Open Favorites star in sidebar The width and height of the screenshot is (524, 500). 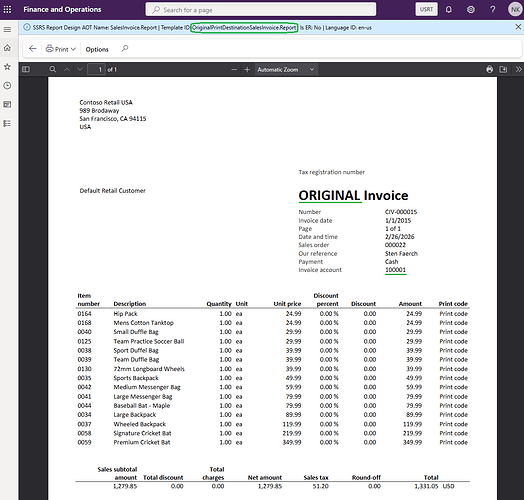(x=7, y=67)
